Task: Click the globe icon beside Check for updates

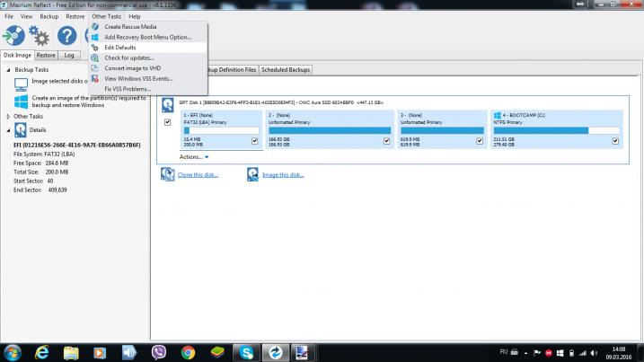Action: pyautogui.click(x=95, y=57)
